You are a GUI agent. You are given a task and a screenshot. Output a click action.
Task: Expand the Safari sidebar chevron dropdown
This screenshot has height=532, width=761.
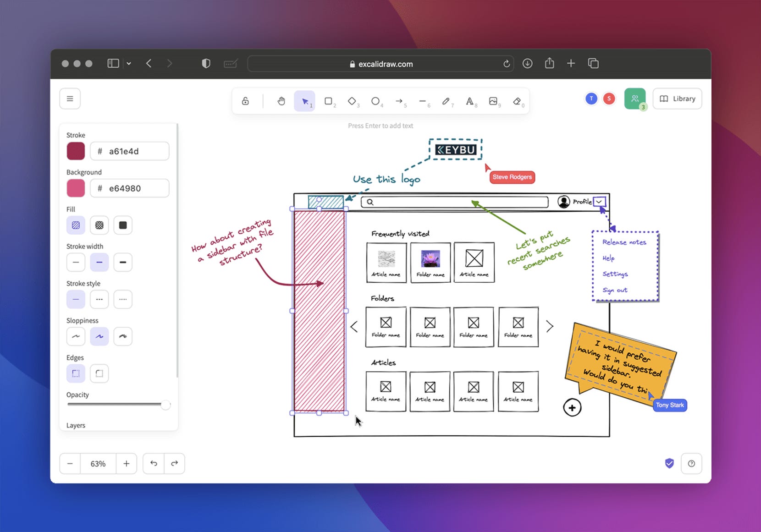[130, 63]
